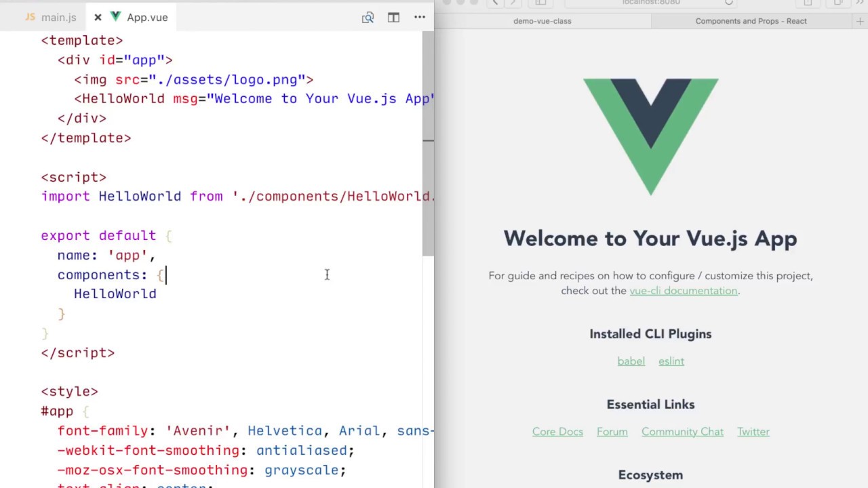Click the name: 'app' code line
Viewport: 868px width, 488px height.
[x=106, y=256]
